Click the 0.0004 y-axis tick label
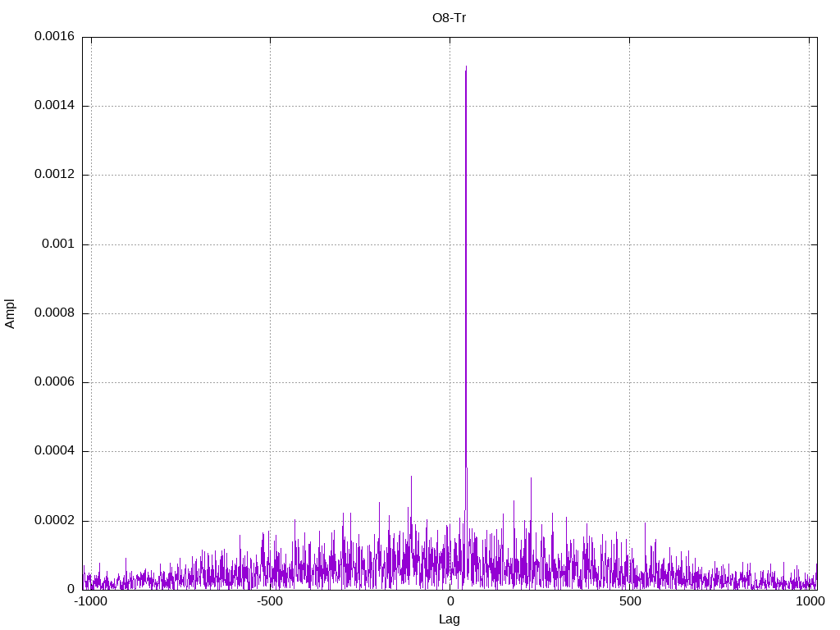Image resolution: width=840 pixels, height=630 pixels. (54, 451)
